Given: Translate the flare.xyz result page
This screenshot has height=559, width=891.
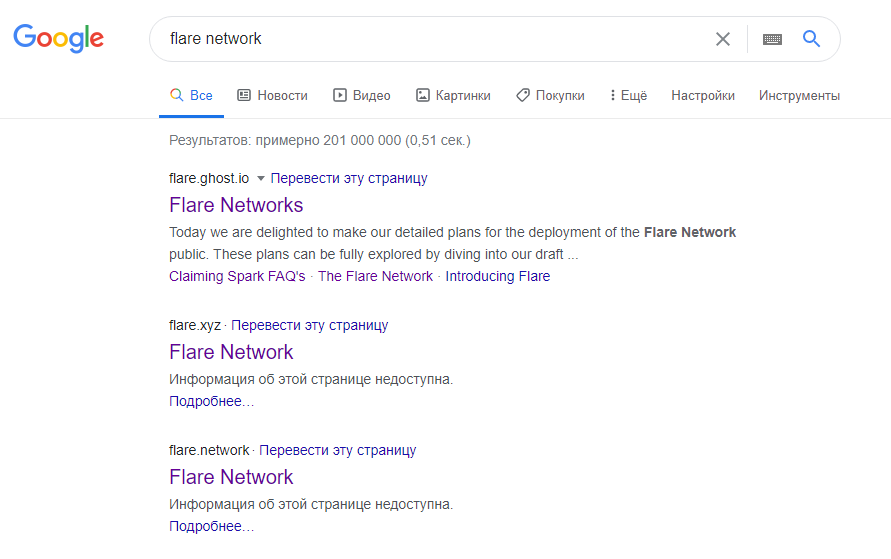Looking at the screenshot, I should click(x=310, y=325).
